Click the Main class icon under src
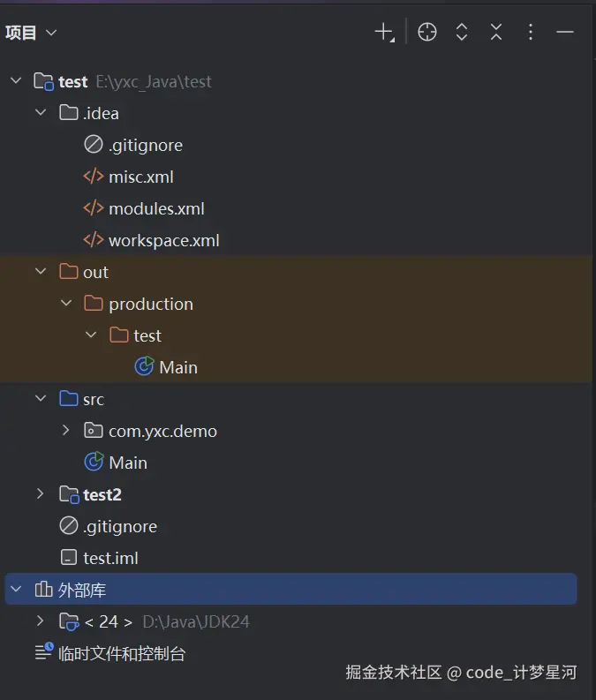 click(x=94, y=463)
